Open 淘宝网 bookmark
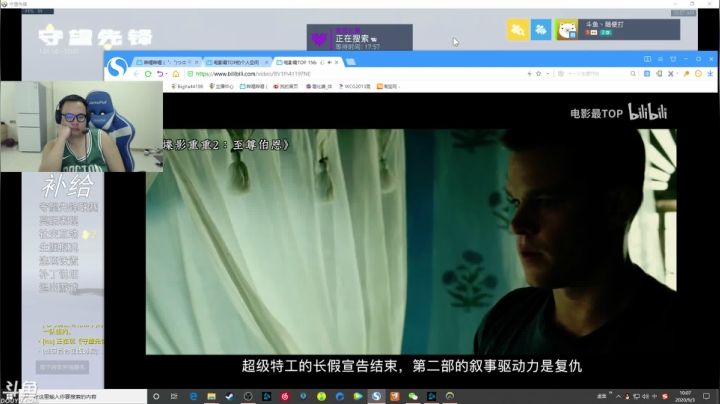Viewport: 720px width, 404px height. click(x=388, y=86)
